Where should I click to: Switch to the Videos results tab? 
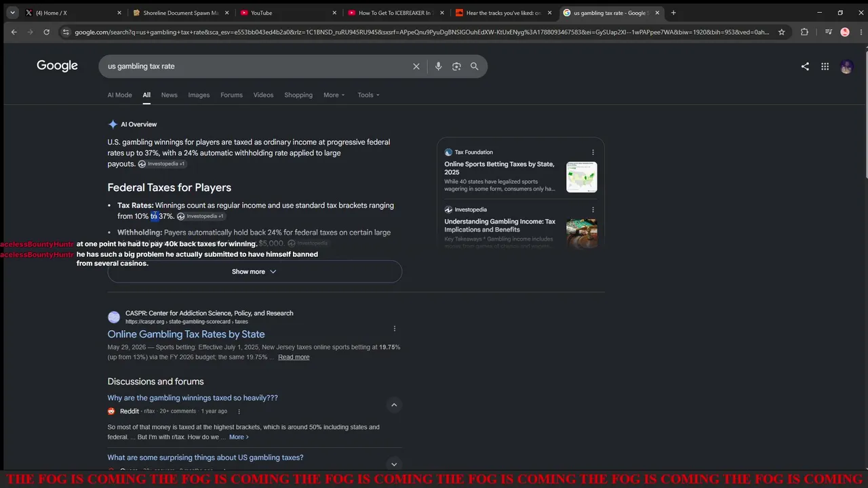coord(263,95)
